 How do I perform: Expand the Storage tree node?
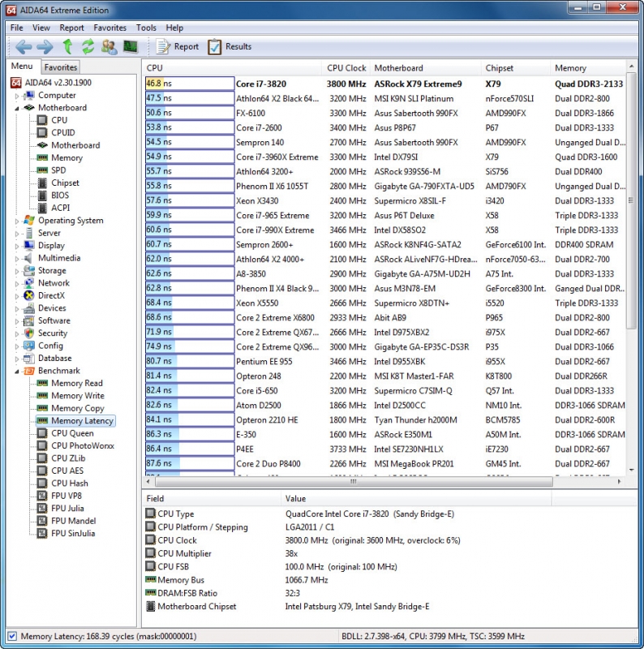(x=17, y=272)
